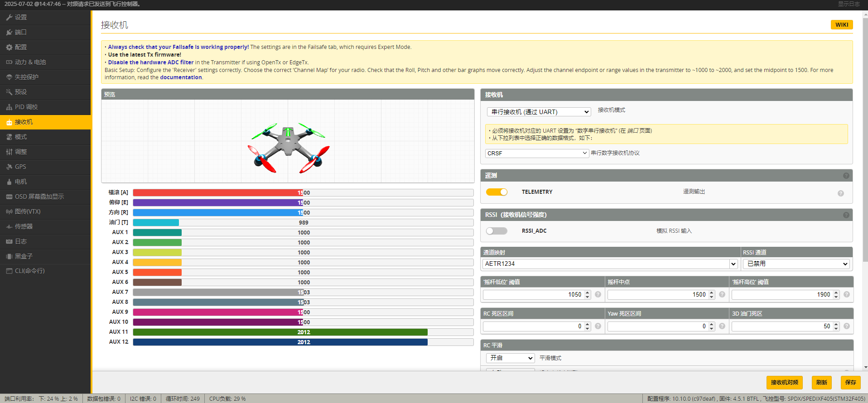
Task: Open the OSD 屏幕叠加显示 tab
Action: 39,197
